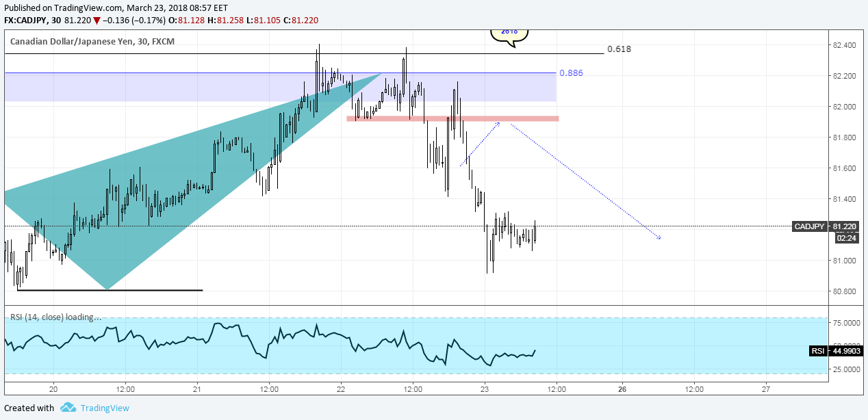Click the 82.200 price axis label
The width and height of the screenshot is (868, 420).
(844, 76)
